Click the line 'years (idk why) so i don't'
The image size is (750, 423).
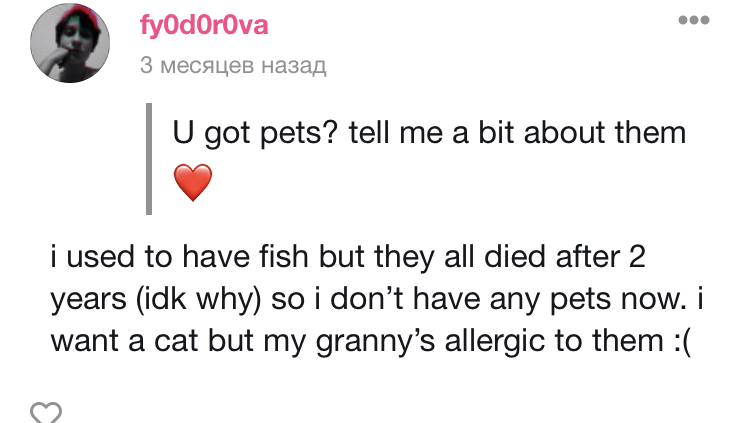(x=377, y=300)
